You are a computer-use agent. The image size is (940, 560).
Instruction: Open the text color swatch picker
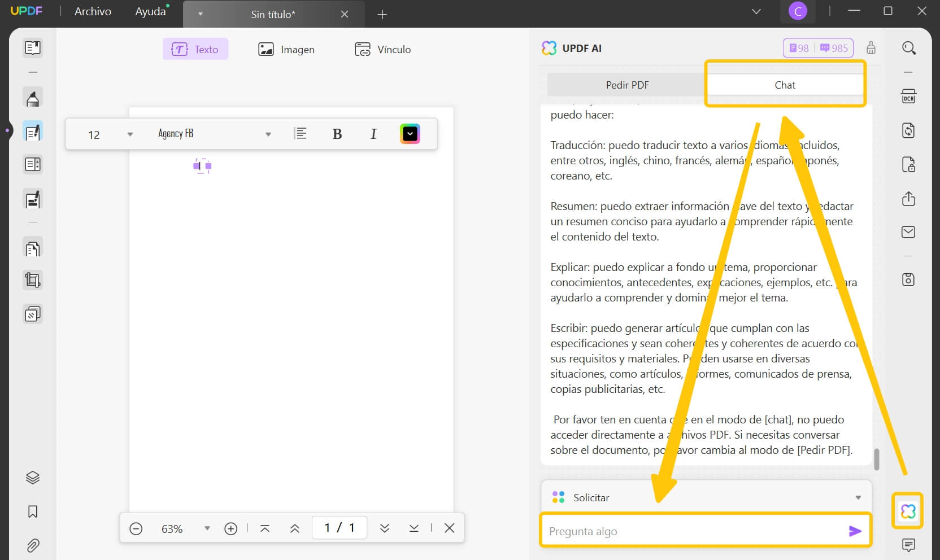410,134
